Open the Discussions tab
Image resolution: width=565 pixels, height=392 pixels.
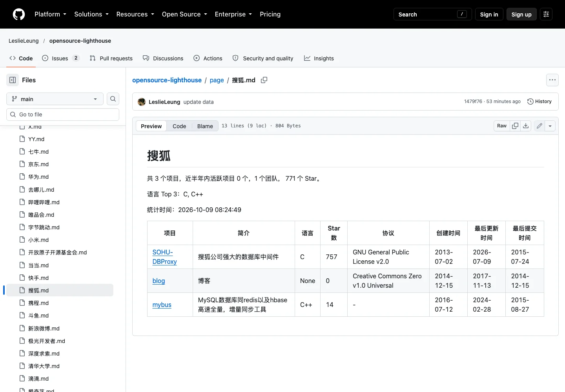point(163,58)
